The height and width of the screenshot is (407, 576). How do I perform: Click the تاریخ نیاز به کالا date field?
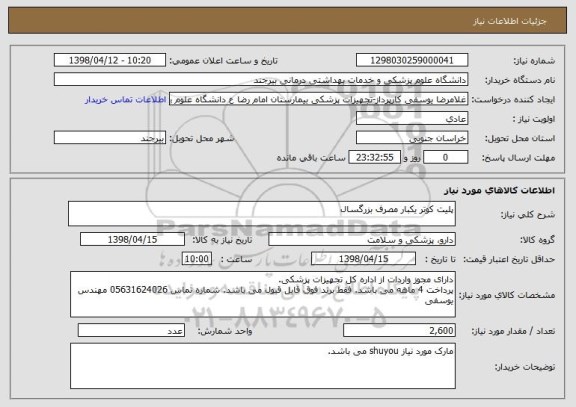(x=132, y=239)
